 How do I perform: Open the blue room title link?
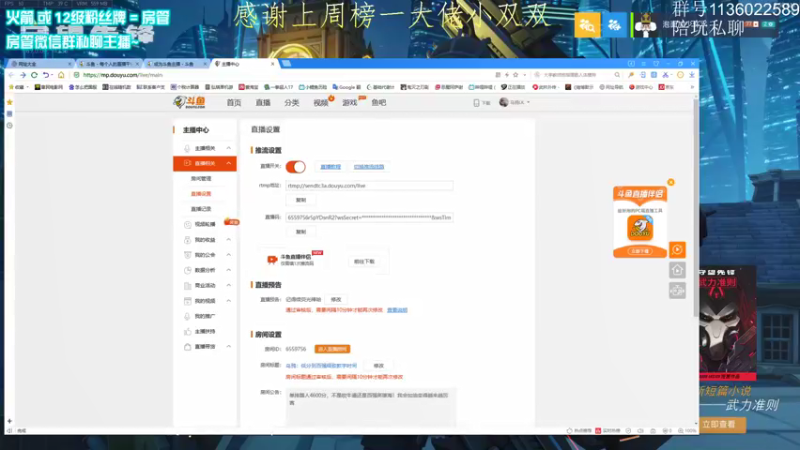(x=321, y=366)
